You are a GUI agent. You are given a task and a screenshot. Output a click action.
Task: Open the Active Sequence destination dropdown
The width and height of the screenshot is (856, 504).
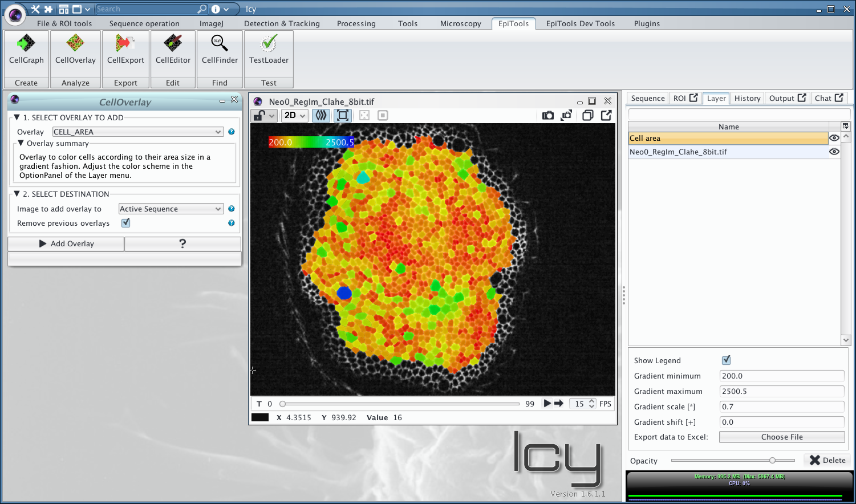[171, 209]
